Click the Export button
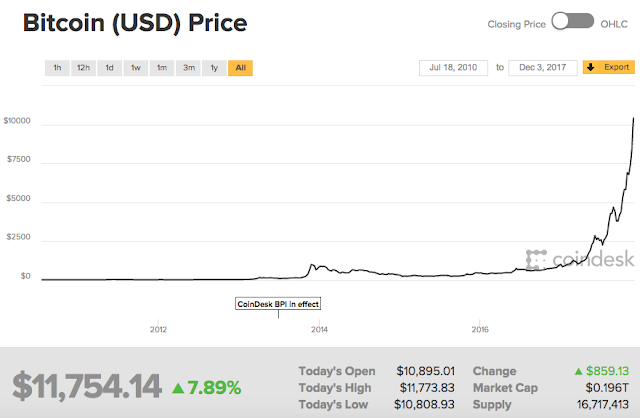Viewport: 640px width, 418px height. (x=608, y=68)
